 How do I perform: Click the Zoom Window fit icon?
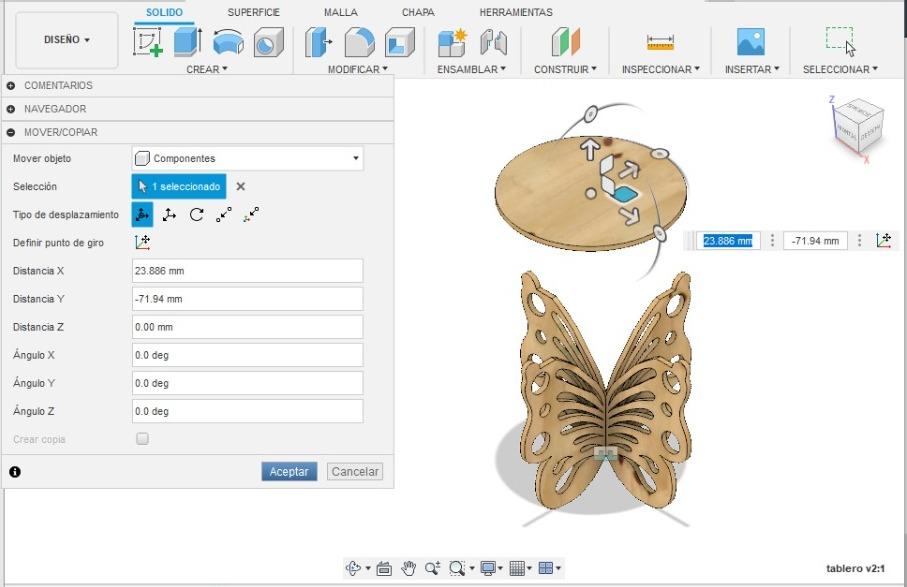pos(457,568)
